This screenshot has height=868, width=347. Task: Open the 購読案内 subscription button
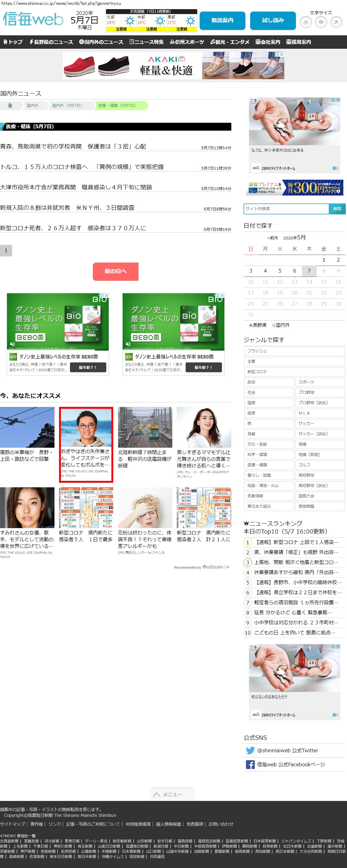tap(222, 20)
